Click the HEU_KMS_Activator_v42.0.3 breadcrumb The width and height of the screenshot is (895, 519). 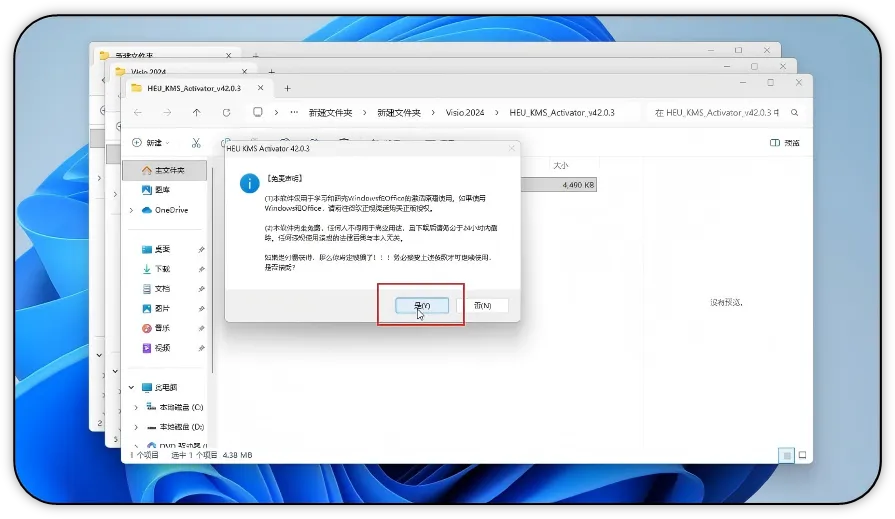[x=562, y=112]
